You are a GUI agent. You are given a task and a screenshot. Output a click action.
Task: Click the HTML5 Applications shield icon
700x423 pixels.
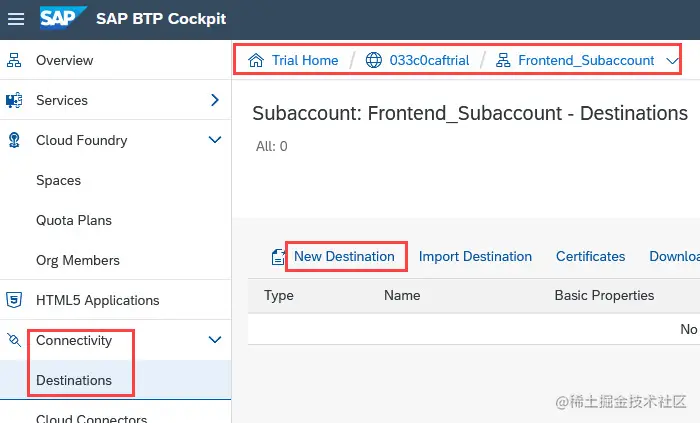point(14,300)
